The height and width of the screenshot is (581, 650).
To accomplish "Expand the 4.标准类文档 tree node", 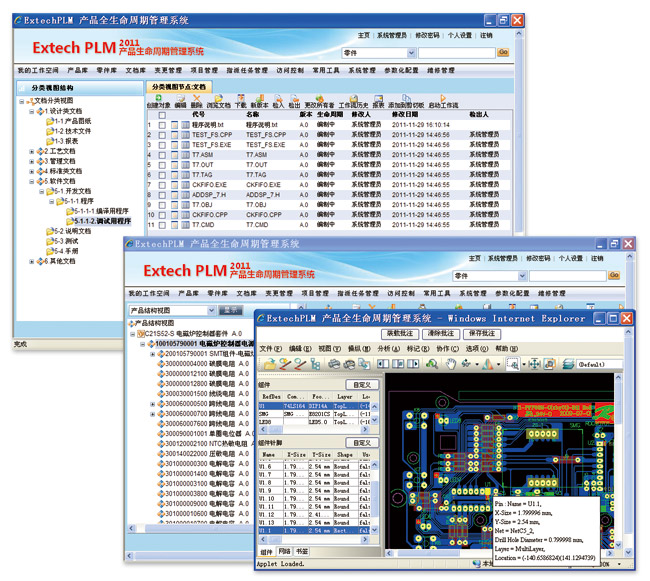I will click(x=32, y=171).
